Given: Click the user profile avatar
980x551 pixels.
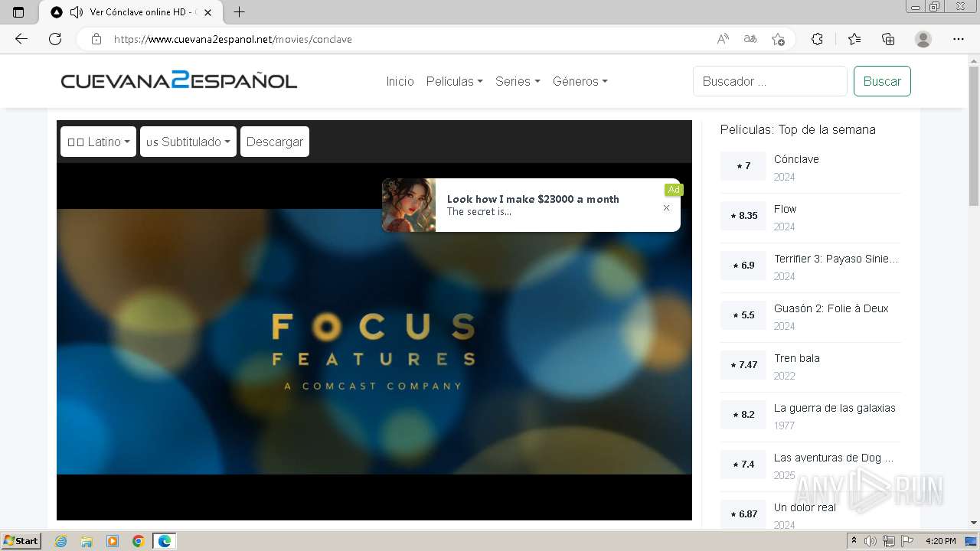Looking at the screenshot, I should 923,39.
